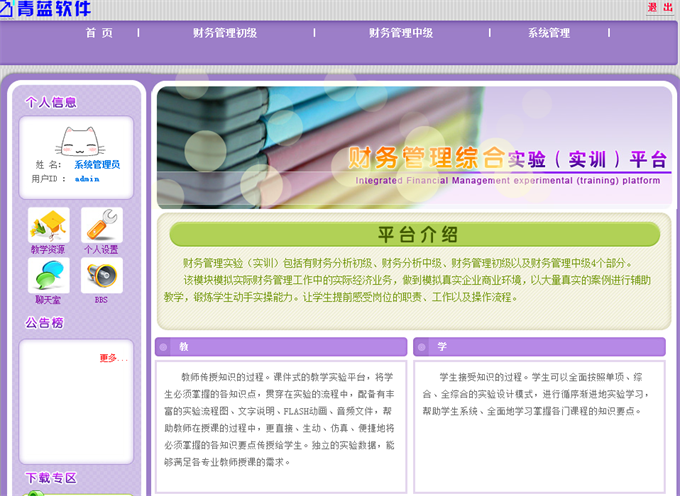Go to 首页 in navigation bar
Image resolution: width=680 pixels, height=496 pixels.
click(x=99, y=33)
